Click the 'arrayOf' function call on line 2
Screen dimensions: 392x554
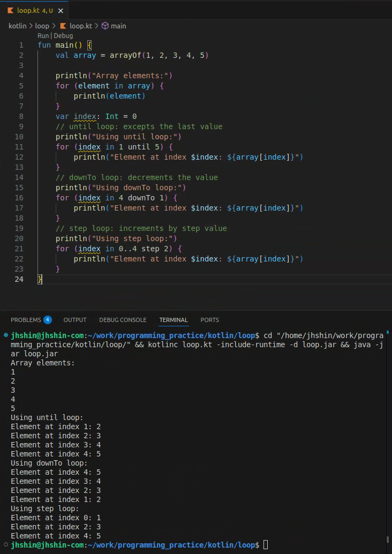coord(125,56)
